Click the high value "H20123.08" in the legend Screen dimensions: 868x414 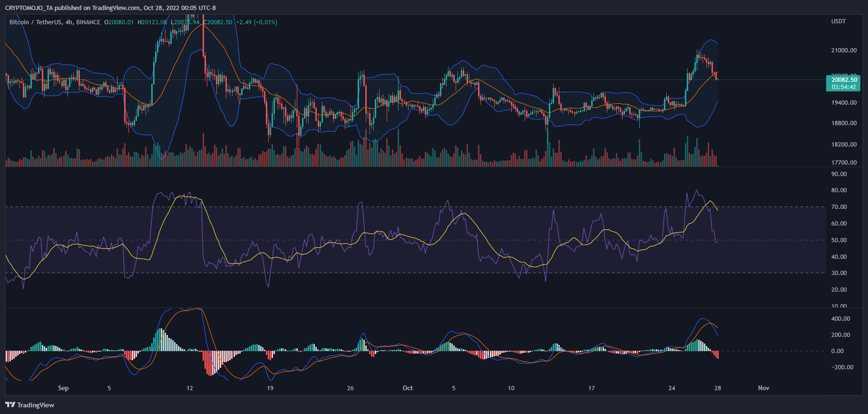[x=152, y=22]
